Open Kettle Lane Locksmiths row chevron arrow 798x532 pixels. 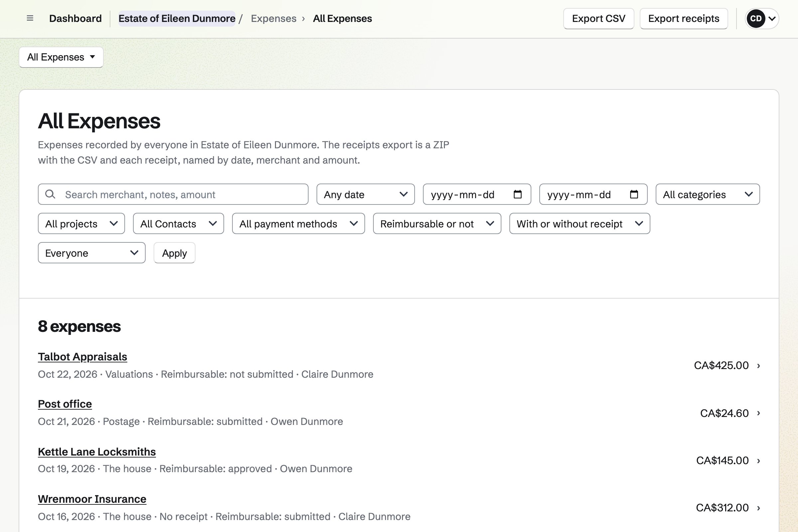[x=759, y=461]
